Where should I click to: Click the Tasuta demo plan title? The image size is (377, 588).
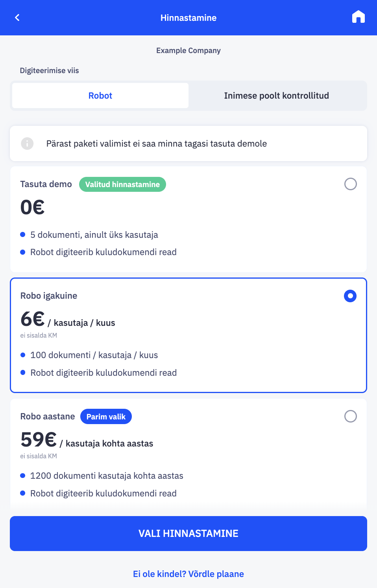(46, 184)
